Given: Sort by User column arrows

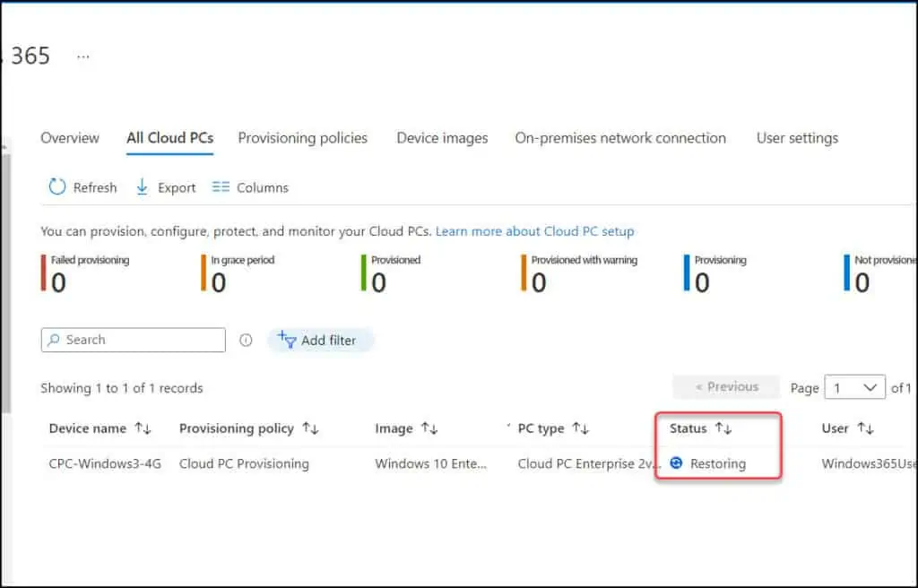Looking at the screenshot, I should click(865, 428).
